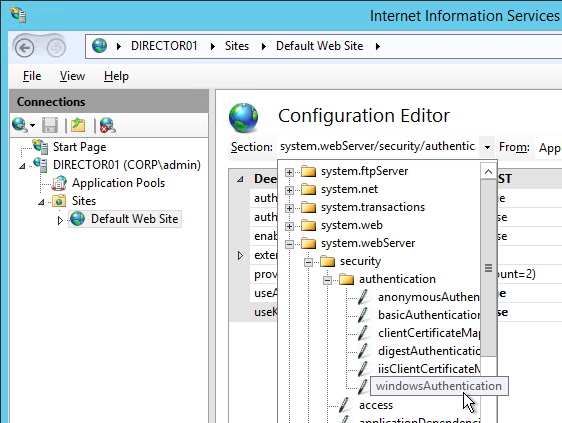The height and width of the screenshot is (423, 562).
Task: Open the View menu
Action: (72, 76)
